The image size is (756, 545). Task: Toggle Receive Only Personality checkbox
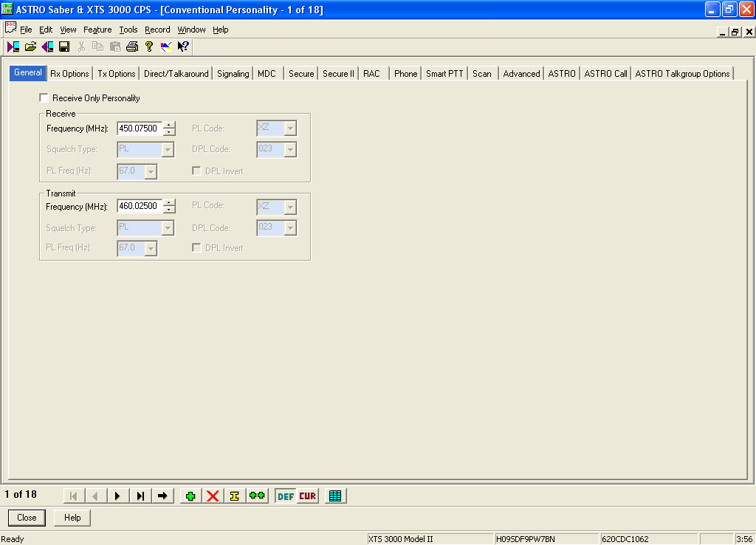tap(44, 98)
